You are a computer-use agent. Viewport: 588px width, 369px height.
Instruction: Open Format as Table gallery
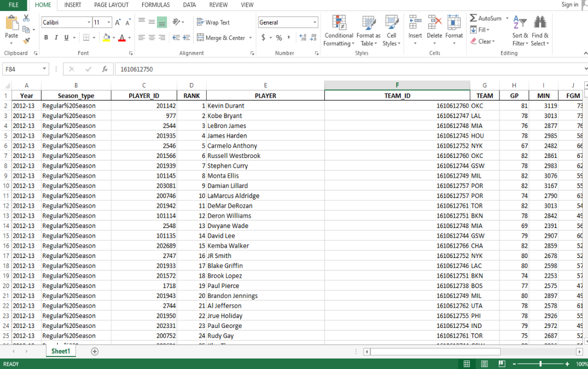click(368, 31)
